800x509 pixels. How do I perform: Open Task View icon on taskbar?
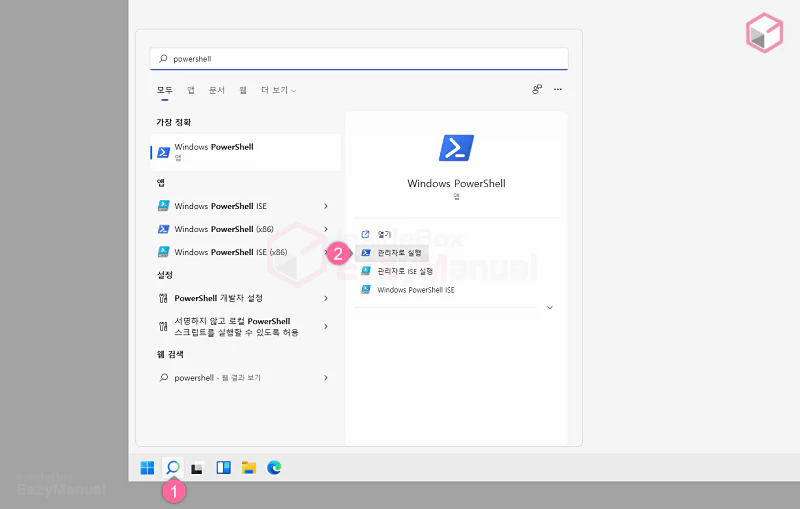point(197,468)
